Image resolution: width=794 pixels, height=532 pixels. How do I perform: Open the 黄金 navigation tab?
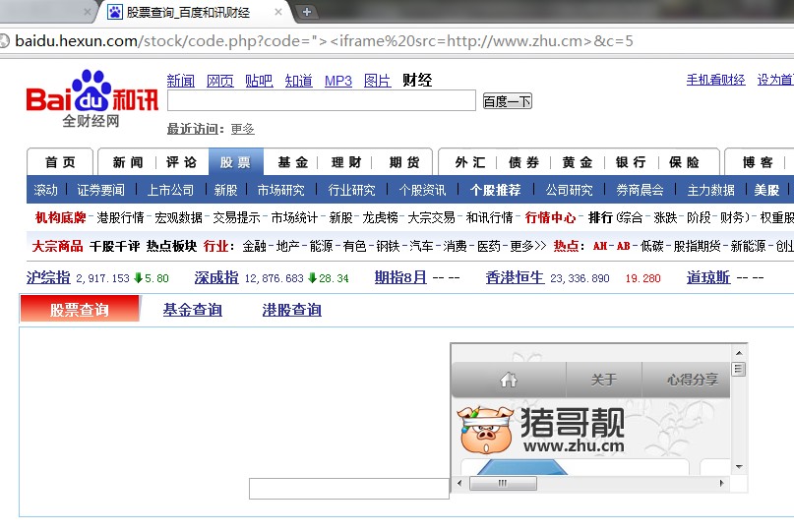tap(578, 162)
